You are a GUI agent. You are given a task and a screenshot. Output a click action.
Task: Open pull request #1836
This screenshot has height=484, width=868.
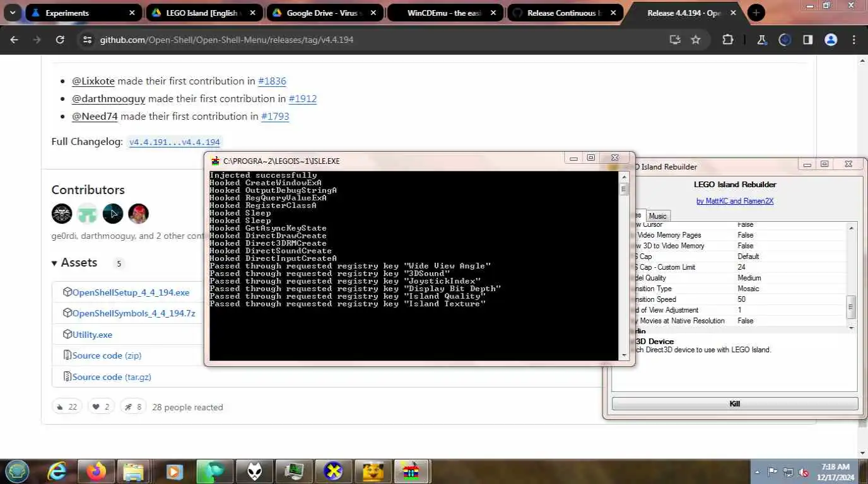click(x=272, y=81)
